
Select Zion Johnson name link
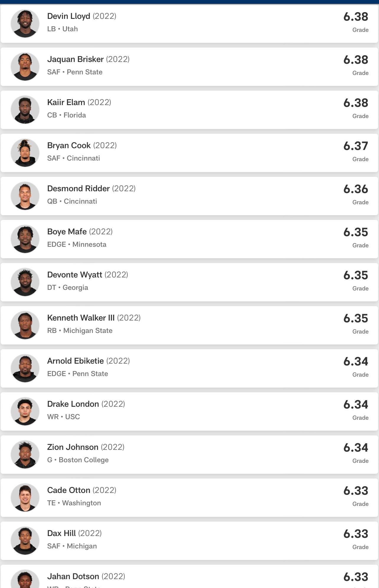(x=73, y=447)
